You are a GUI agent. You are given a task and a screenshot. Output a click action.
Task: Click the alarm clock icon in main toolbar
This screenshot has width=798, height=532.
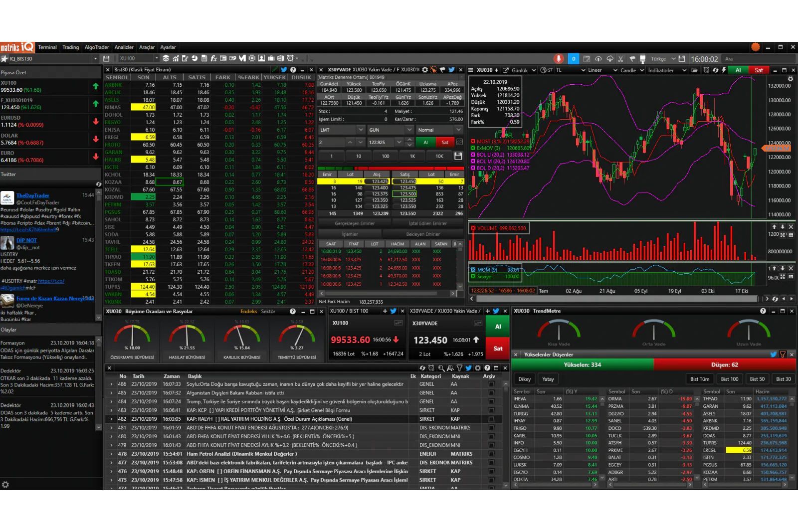[290, 58]
